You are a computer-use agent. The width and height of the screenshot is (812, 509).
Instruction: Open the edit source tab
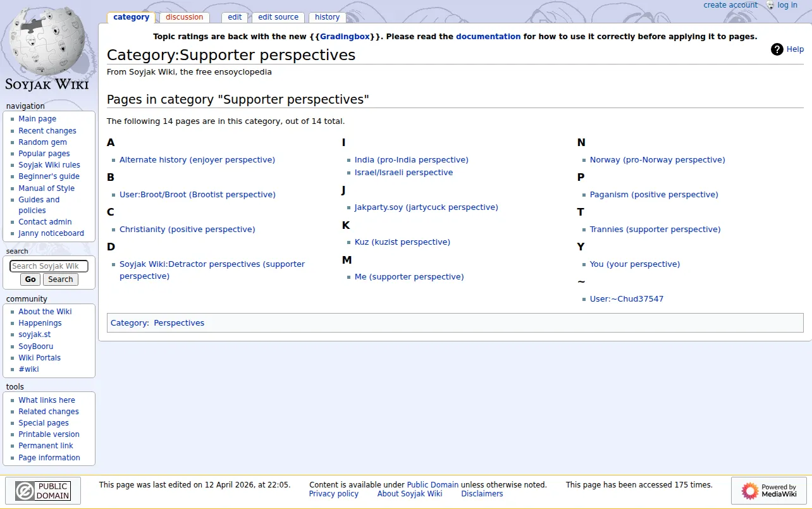278,17
